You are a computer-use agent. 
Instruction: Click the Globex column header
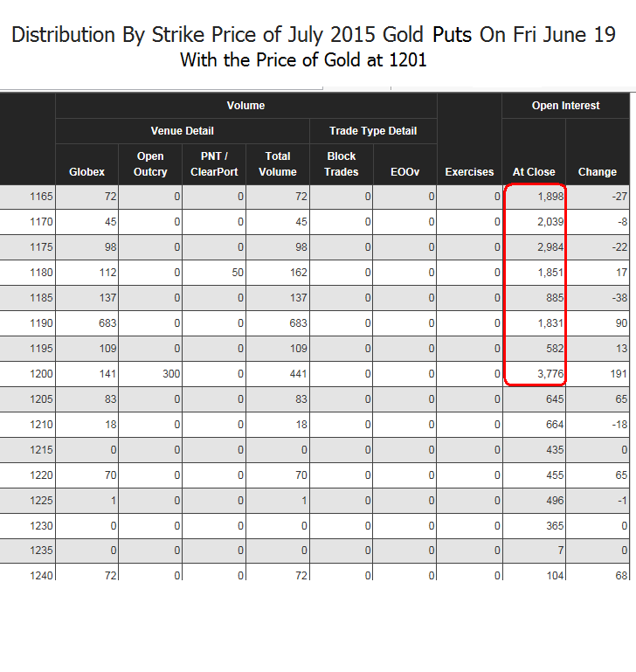[x=86, y=172]
